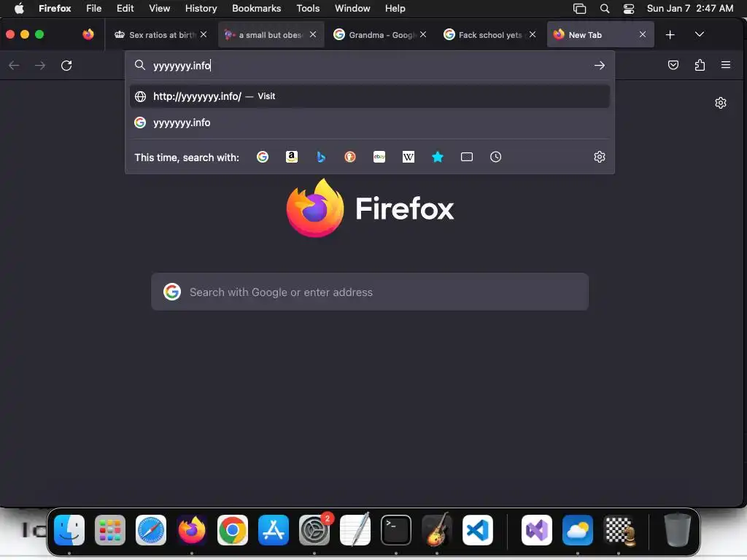Click the Go arrow in the address bar
The image size is (747, 560).
[600, 65]
